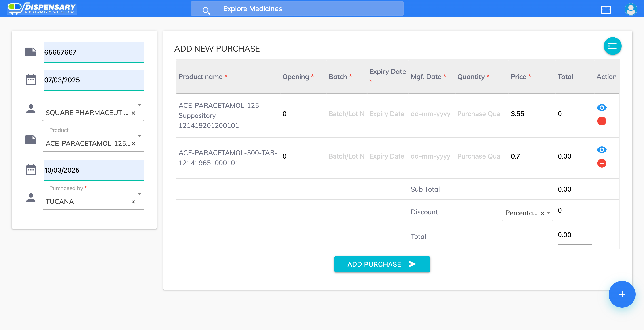644x330 pixels.
Task: Click the 07/03/2025 date field
Action: point(94,80)
